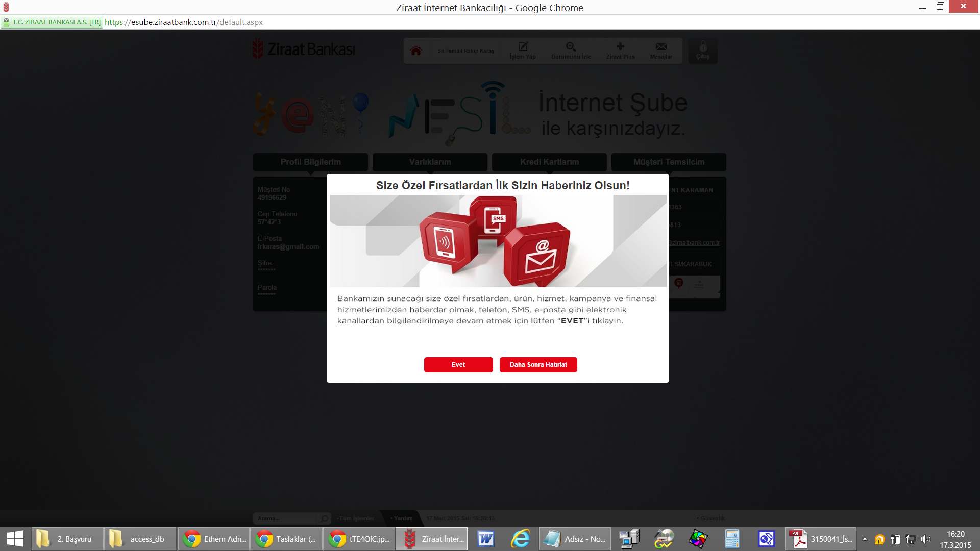Switch to Profil Bilgilerim tab

coord(310,162)
